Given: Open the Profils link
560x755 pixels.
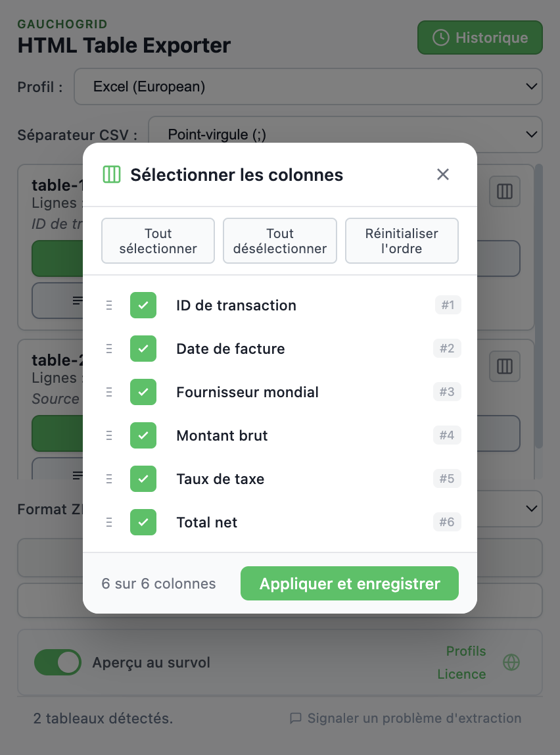Looking at the screenshot, I should (466, 651).
